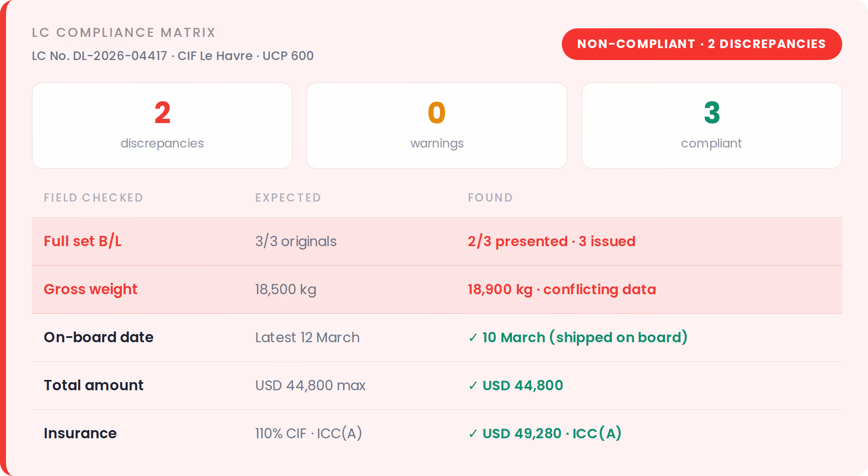The image size is (868, 476).
Task: Open the warnings summary card
Action: pos(437,126)
